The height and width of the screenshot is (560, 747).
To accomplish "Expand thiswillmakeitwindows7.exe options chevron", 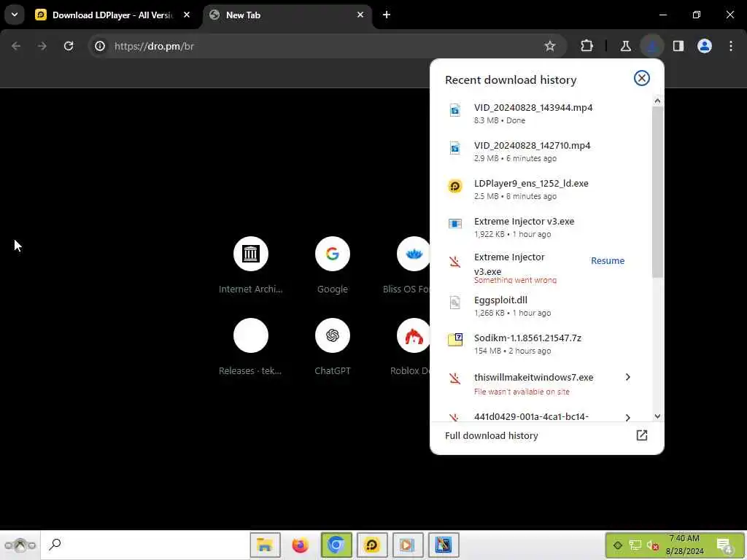I will coord(628,377).
